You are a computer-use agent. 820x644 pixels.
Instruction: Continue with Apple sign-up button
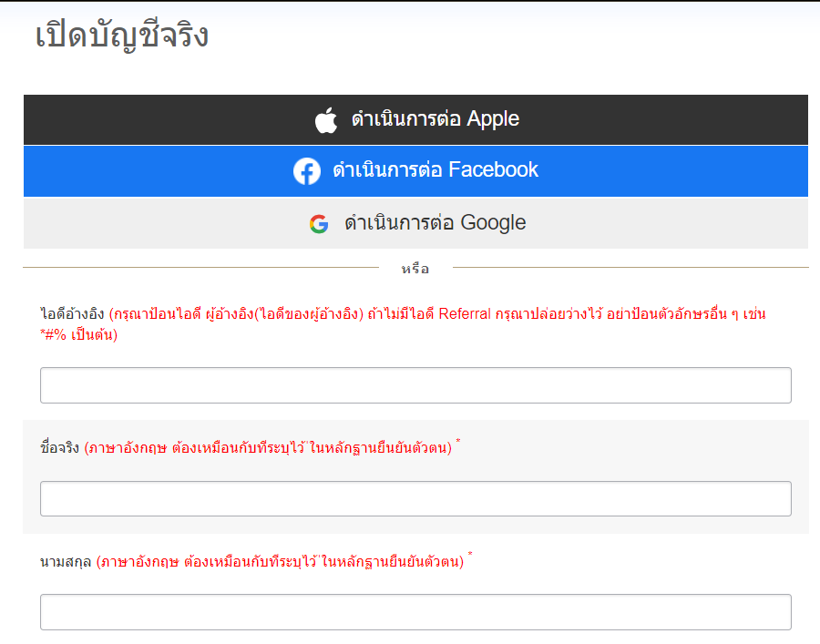(415, 119)
